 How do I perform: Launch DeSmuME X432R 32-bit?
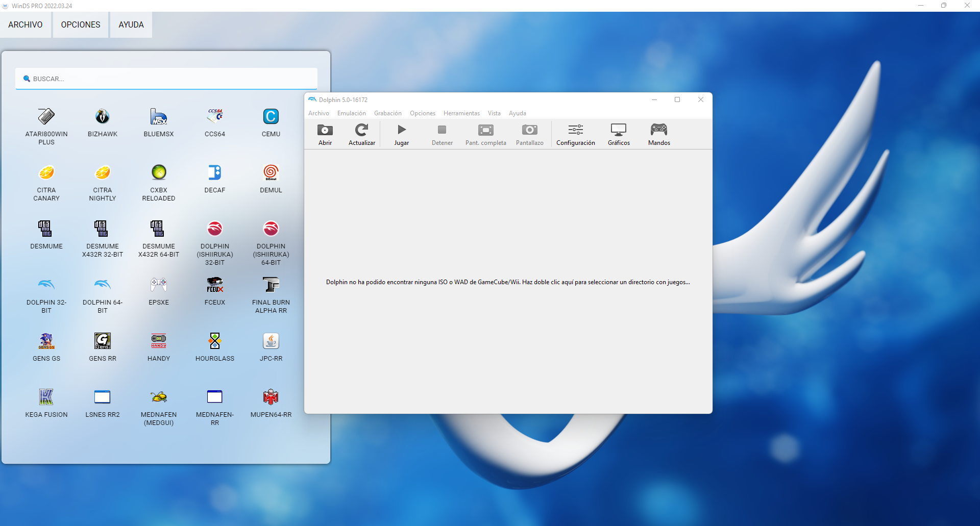click(x=103, y=239)
